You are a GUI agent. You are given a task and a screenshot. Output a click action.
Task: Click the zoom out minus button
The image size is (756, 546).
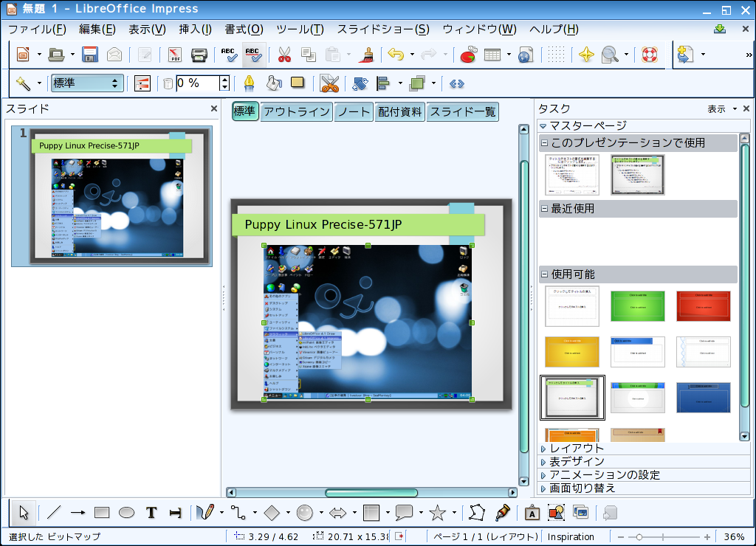(x=620, y=537)
